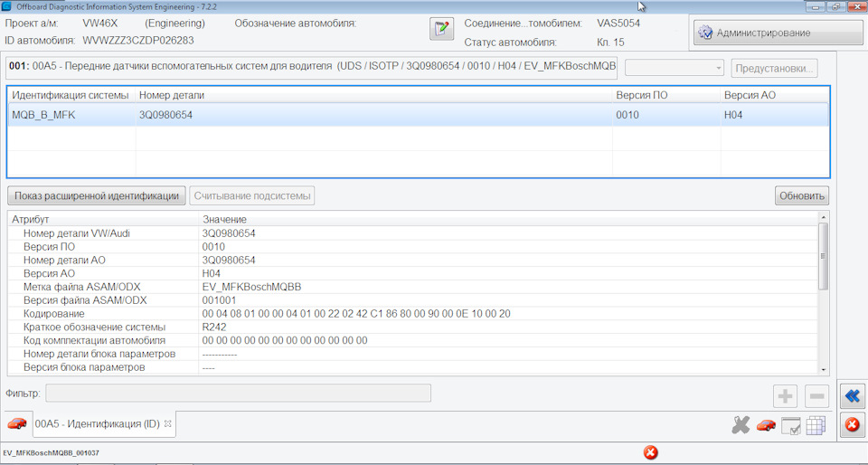Viewport: 868px width, 465px height.
Task: Open the red car tab at bottom left
Action: click(x=17, y=423)
